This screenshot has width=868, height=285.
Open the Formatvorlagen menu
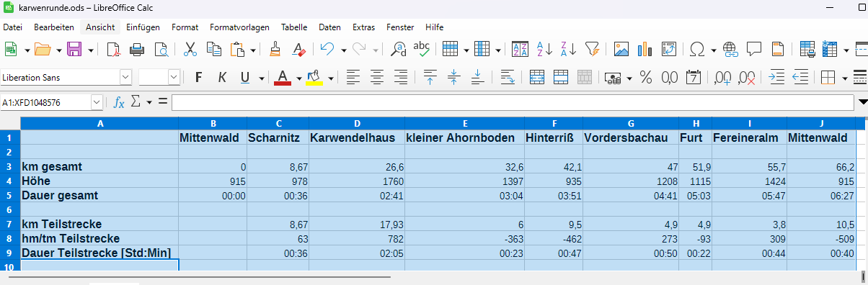pyautogui.click(x=239, y=27)
